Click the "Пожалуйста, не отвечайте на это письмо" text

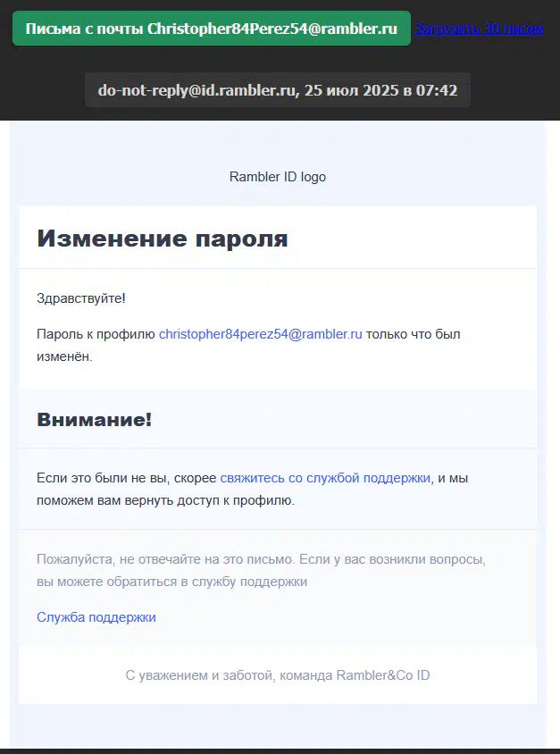tap(166, 560)
